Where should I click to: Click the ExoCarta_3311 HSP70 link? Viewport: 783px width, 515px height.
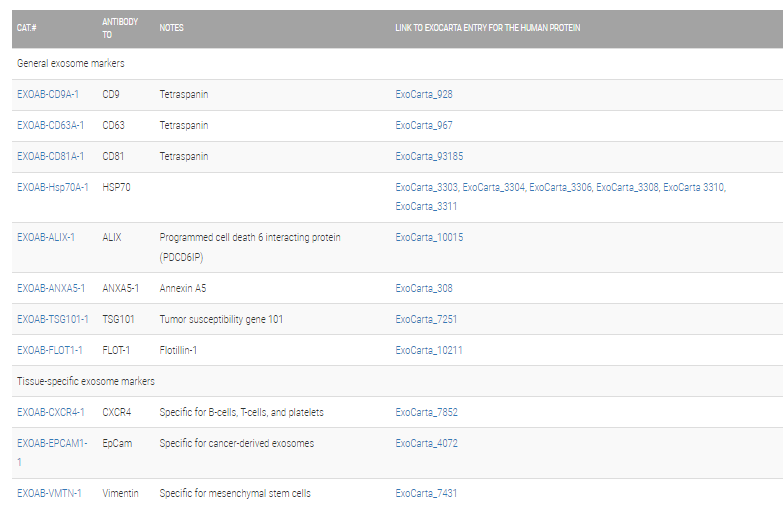[427, 207]
